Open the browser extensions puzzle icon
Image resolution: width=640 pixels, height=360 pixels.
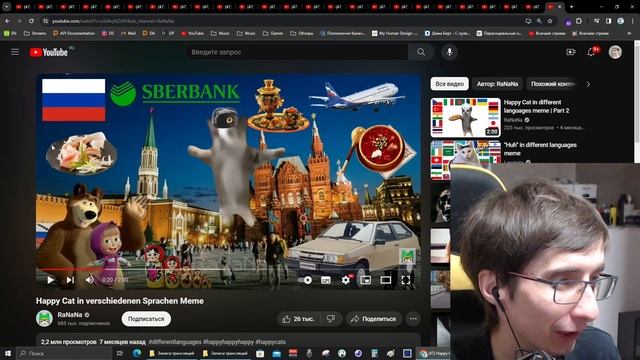[579, 21]
